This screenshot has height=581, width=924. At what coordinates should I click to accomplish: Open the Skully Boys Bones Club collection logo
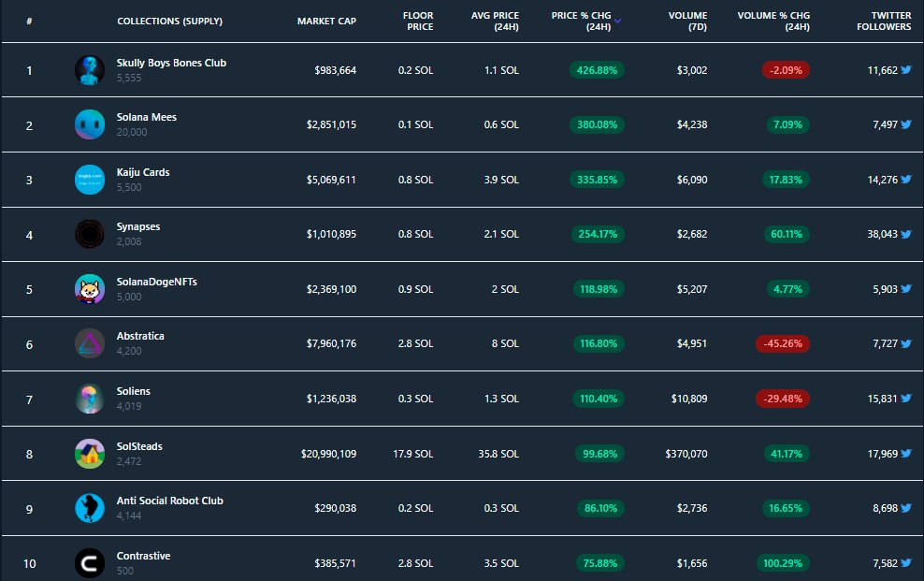click(x=89, y=69)
